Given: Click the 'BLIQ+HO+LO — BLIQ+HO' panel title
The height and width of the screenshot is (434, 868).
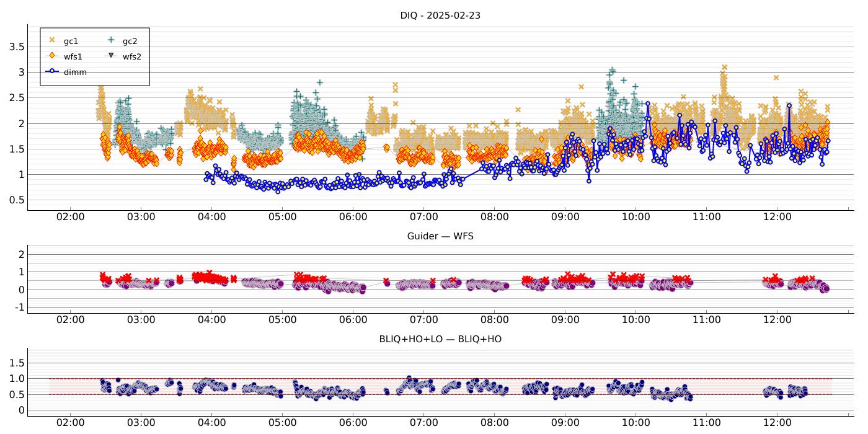Looking at the screenshot, I should (440, 339).
